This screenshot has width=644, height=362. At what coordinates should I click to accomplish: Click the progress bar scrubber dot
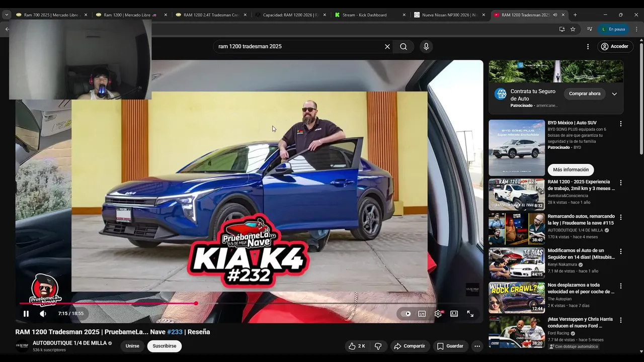point(196,303)
